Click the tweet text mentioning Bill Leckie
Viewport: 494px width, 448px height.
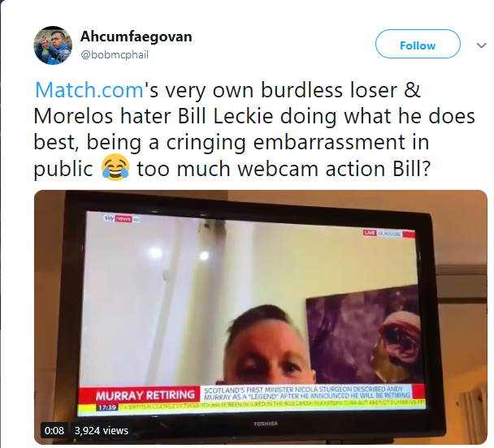tap(254, 129)
